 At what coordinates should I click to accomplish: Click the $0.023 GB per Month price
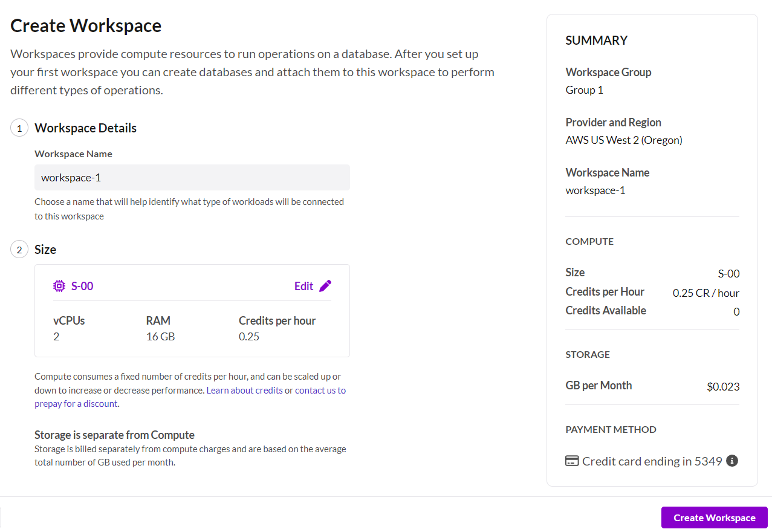pyautogui.click(x=722, y=387)
